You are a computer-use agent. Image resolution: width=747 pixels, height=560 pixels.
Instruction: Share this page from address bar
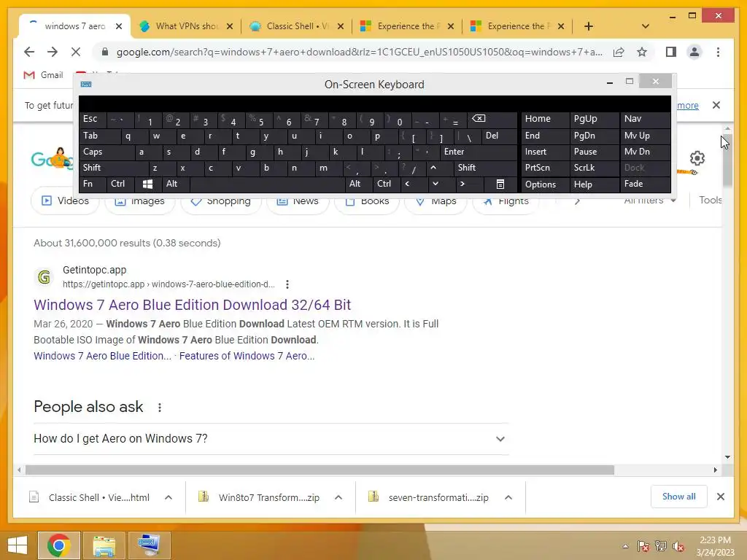point(619,52)
